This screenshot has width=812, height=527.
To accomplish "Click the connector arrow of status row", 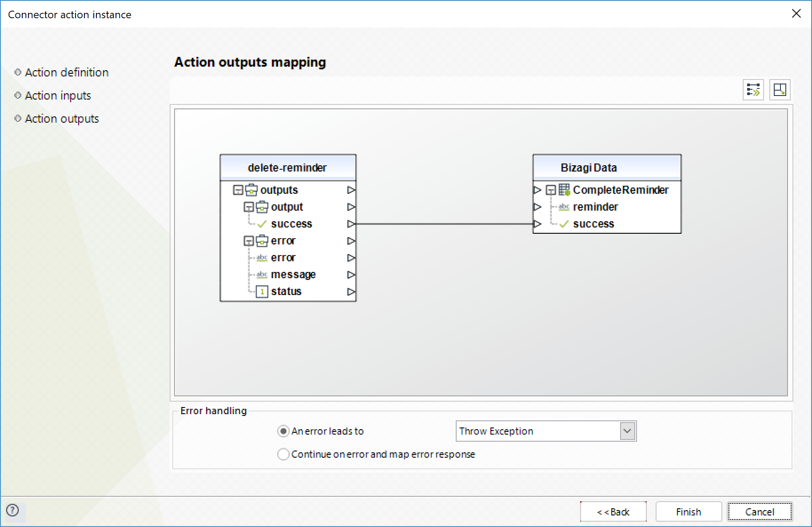I will pyautogui.click(x=351, y=291).
